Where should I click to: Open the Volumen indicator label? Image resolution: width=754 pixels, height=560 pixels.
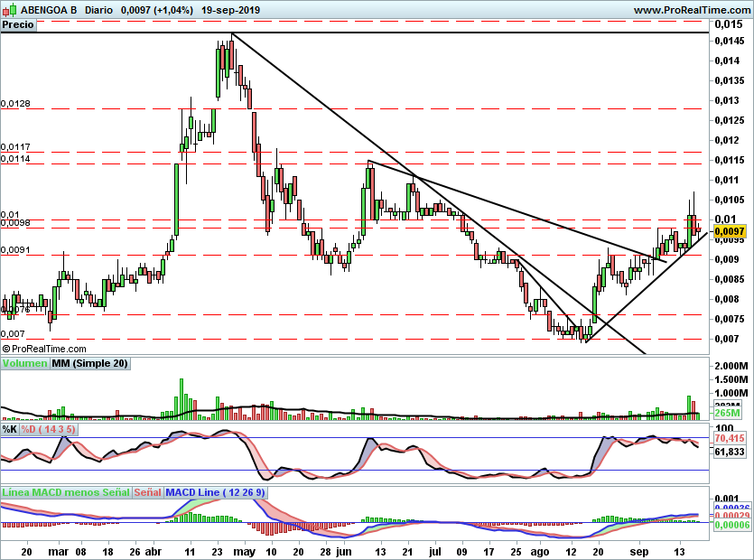coord(24,364)
